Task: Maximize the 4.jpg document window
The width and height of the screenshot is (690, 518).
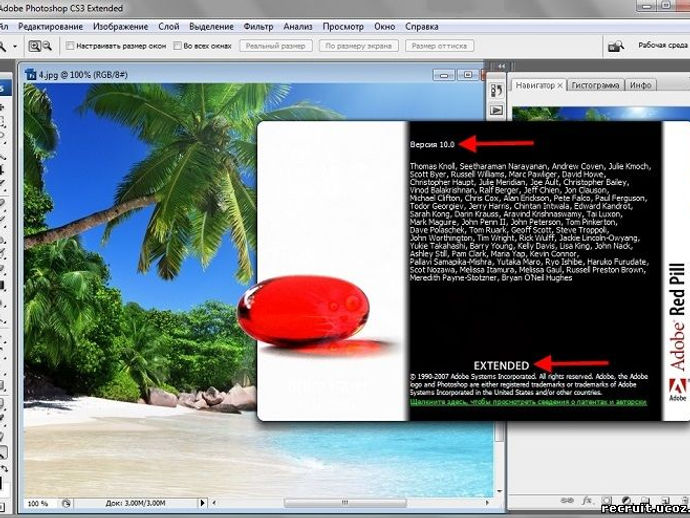Action: pyautogui.click(x=468, y=75)
